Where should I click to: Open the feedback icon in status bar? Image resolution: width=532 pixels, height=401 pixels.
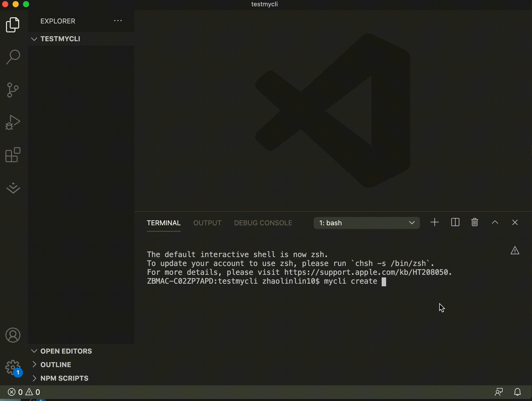[499, 392]
